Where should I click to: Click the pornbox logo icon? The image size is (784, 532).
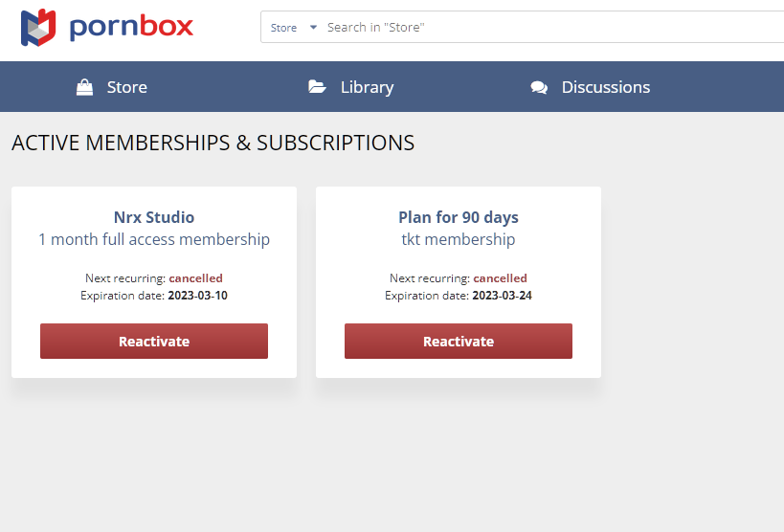tap(38, 28)
